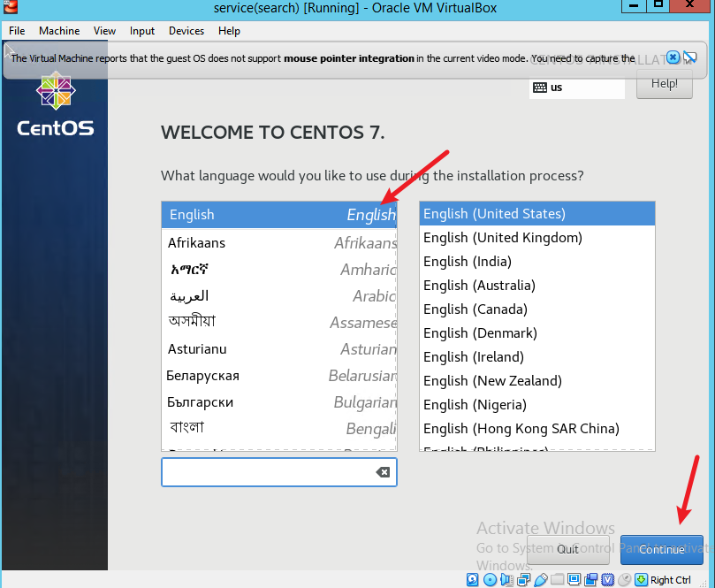Select the Assamese language row

point(279,322)
